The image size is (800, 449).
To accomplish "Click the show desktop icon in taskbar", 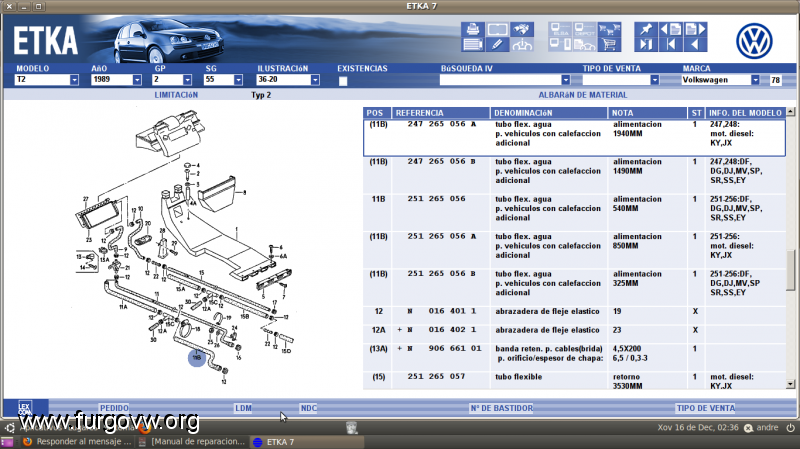I will pos(7,442).
